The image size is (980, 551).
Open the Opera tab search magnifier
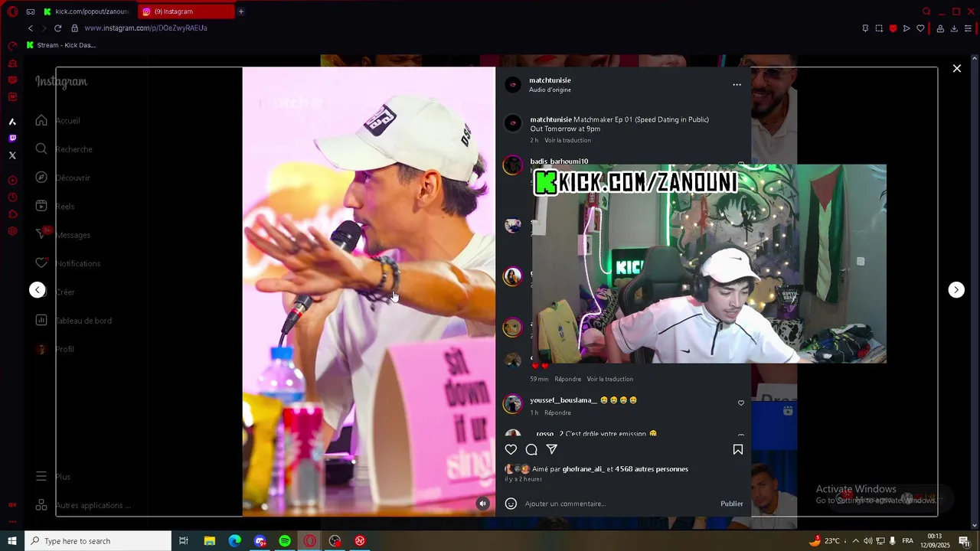click(926, 11)
